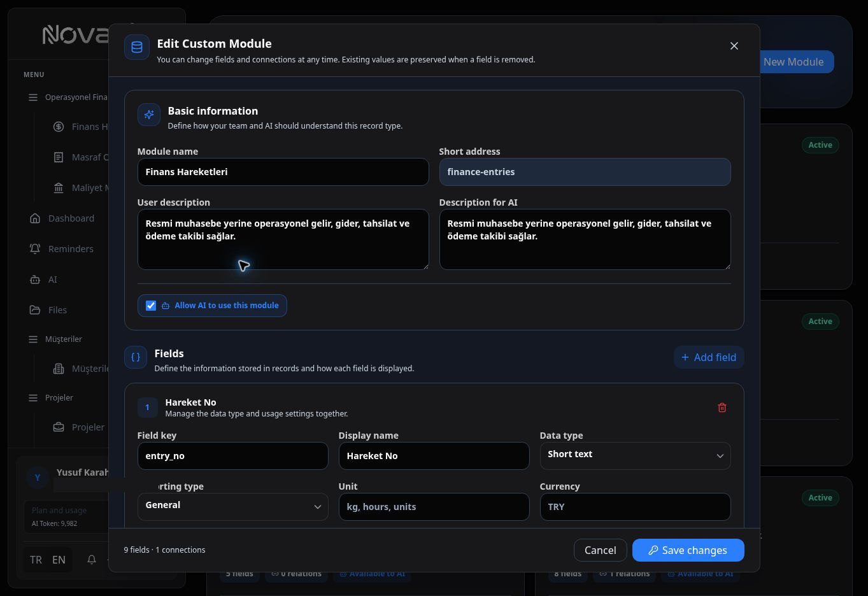Click the briefcase icon beside Projeler subitem
Screen dimensions: 868x596
tap(59, 427)
